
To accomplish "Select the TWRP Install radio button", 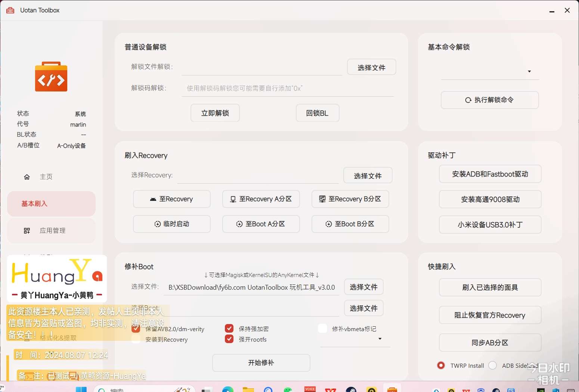I will coord(441,365).
